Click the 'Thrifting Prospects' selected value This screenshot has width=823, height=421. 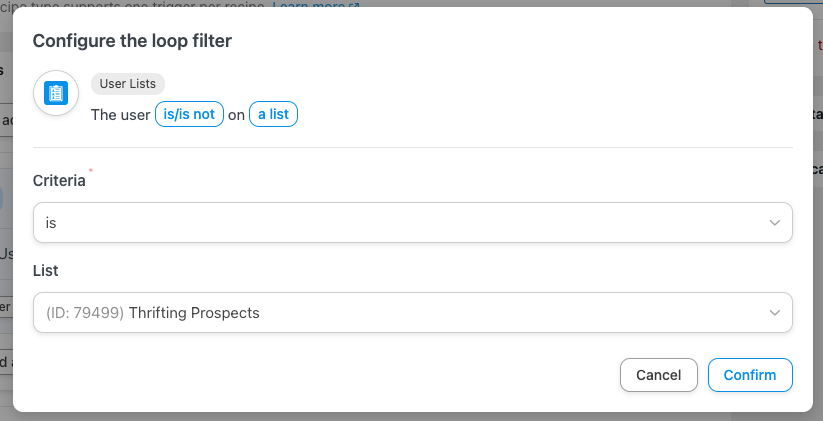click(194, 313)
